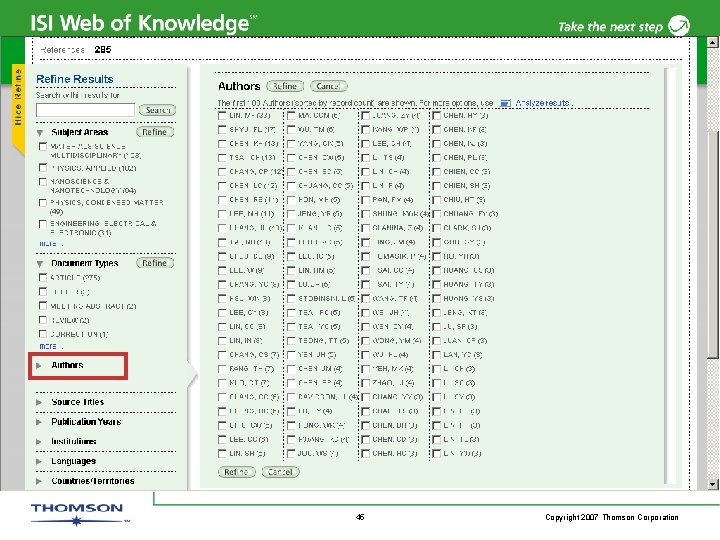This screenshot has height=540, width=720.
Task: Click the scrollbar down arrow
Action: pyautogui.click(x=712, y=484)
